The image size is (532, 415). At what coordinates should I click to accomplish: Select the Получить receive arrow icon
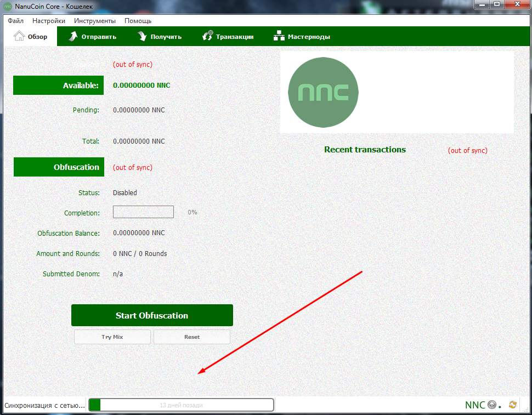pos(142,37)
